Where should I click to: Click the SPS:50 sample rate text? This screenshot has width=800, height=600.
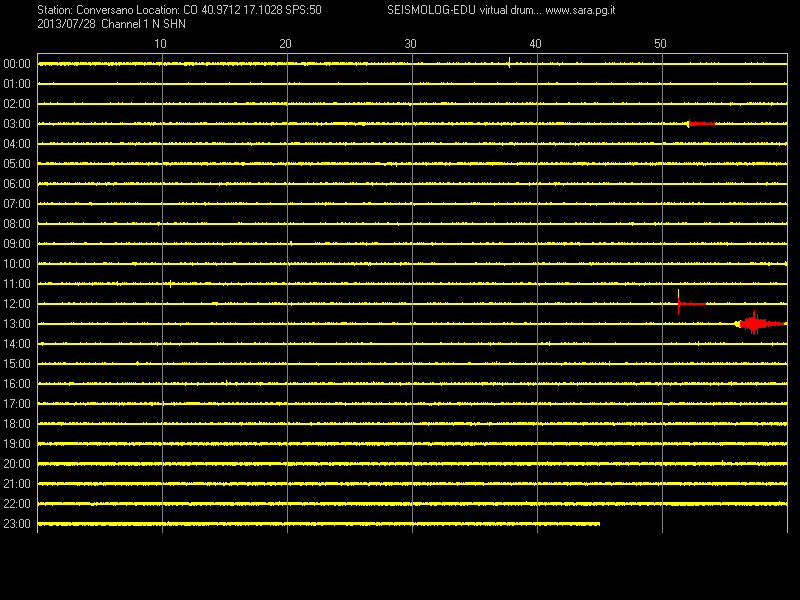point(304,10)
